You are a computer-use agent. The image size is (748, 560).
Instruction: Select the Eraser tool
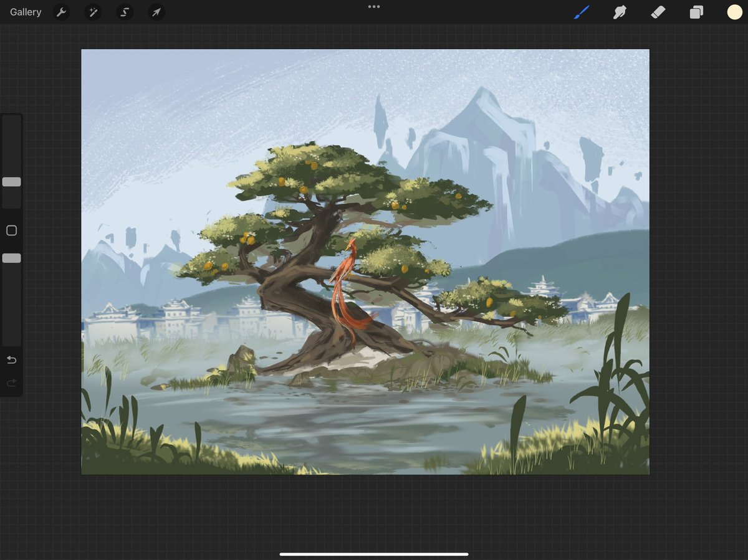tap(658, 12)
